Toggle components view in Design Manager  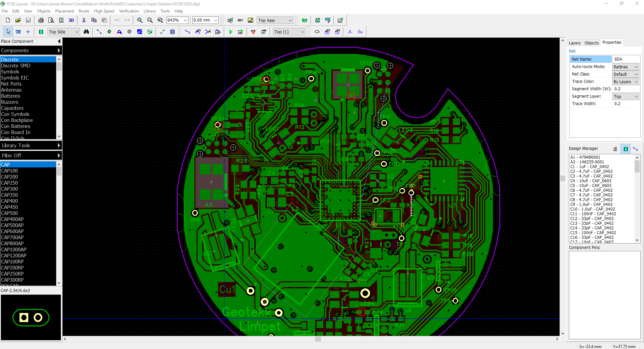tap(625, 149)
